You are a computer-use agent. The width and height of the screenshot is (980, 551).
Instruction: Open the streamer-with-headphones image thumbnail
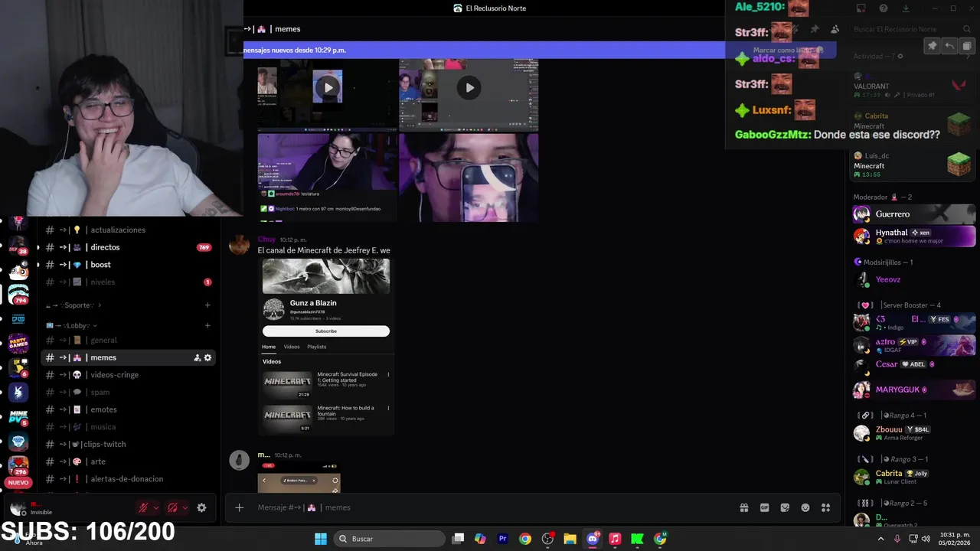pos(327,178)
